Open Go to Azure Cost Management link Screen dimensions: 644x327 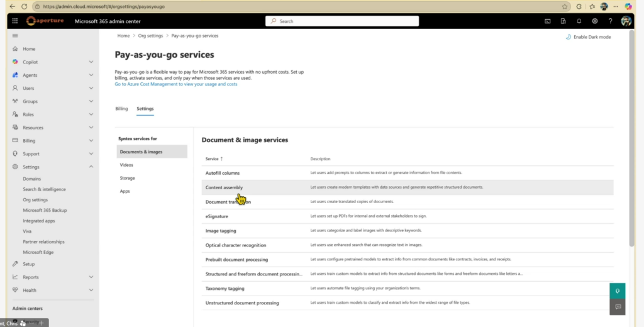tap(176, 84)
